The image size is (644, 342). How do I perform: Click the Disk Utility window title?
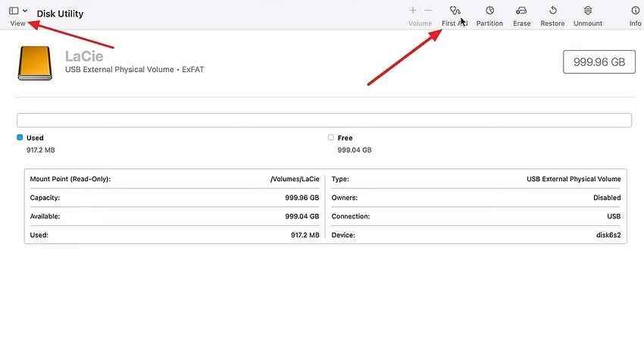pyautogui.click(x=60, y=14)
